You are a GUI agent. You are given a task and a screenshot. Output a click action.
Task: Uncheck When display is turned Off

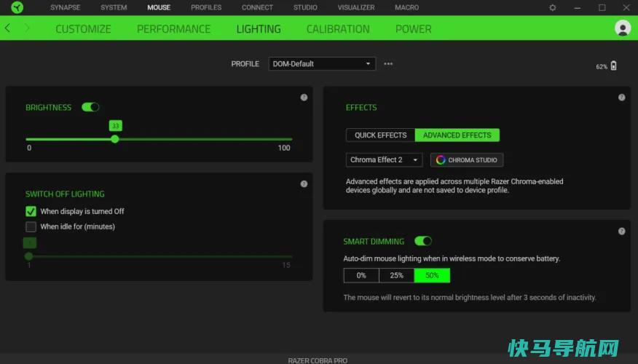pos(31,211)
